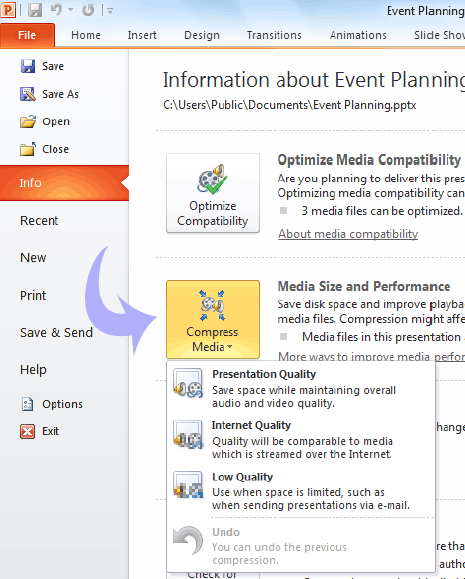Click the Low Quality icon
The height and width of the screenshot is (579, 465).
[188, 485]
